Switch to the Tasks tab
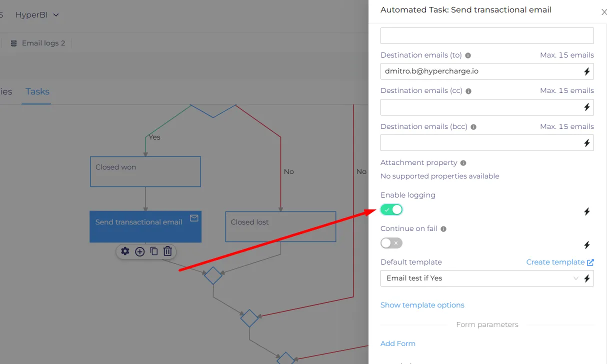The image size is (607, 364). [37, 91]
